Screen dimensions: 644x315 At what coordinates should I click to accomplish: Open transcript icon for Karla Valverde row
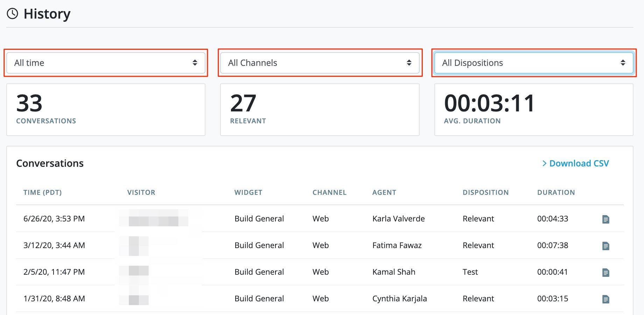tap(605, 219)
